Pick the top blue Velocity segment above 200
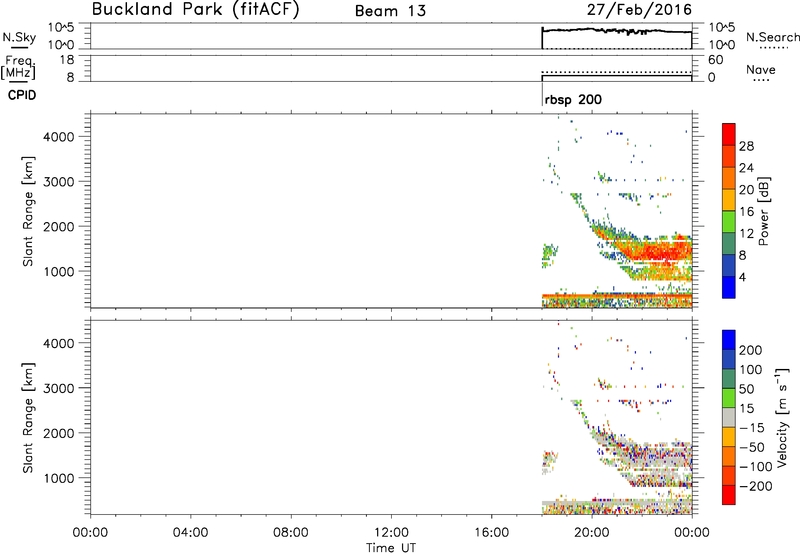This screenshot has height=554, width=800. pyautogui.click(x=729, y=340)
